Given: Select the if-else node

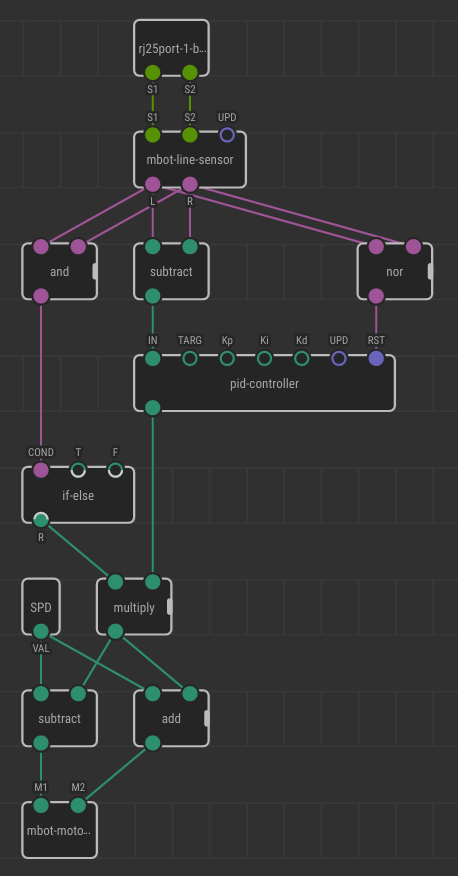Looking at the screenshot, I should click(78, 495).
